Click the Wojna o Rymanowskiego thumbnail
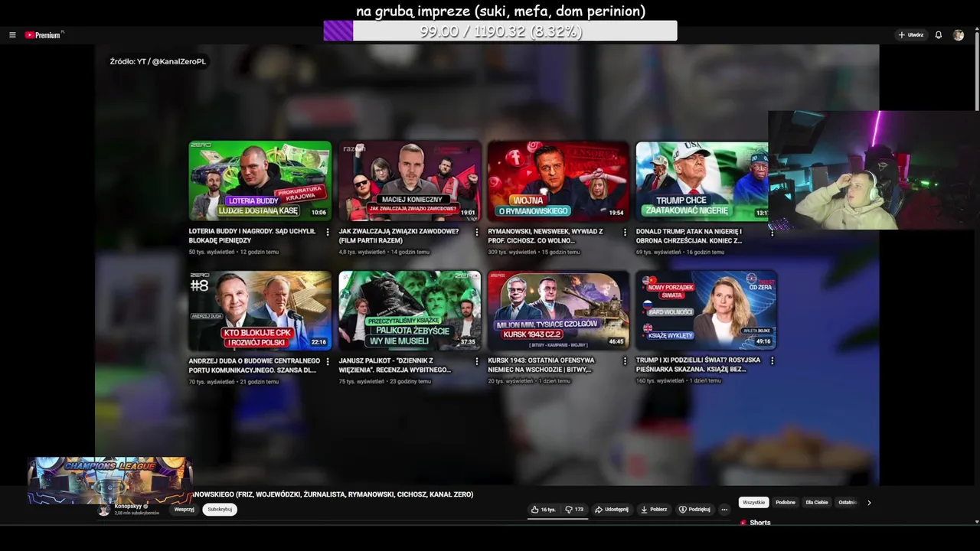 tap(558, 181)
